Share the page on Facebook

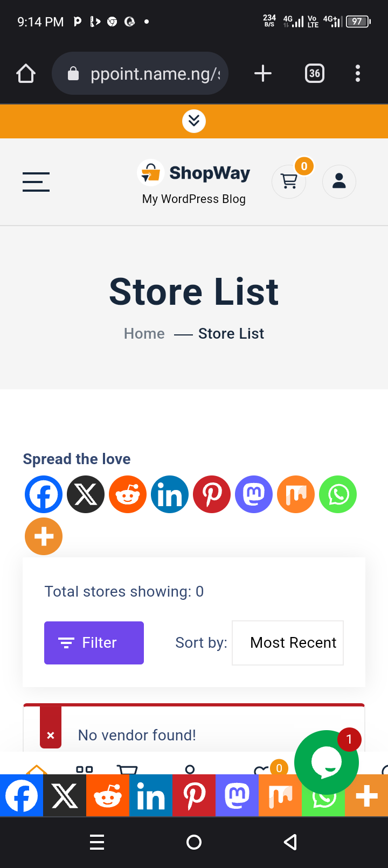tap(43, 494)
